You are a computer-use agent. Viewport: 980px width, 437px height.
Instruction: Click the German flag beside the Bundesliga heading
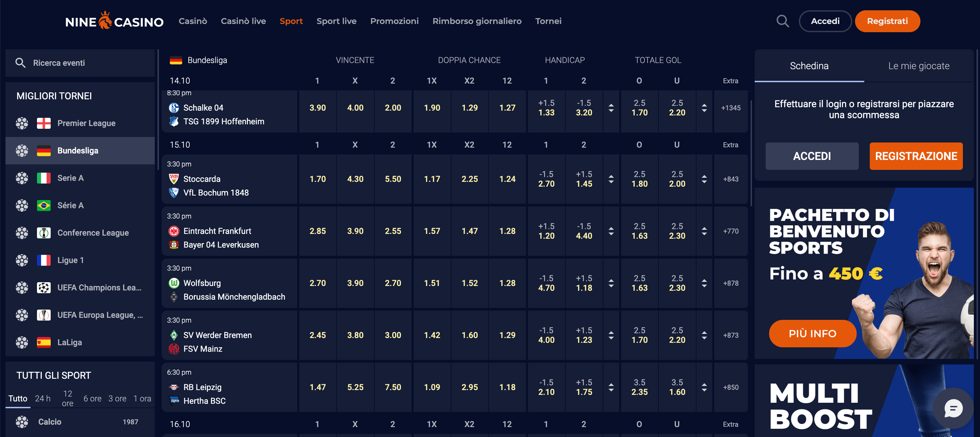(176, 60)
